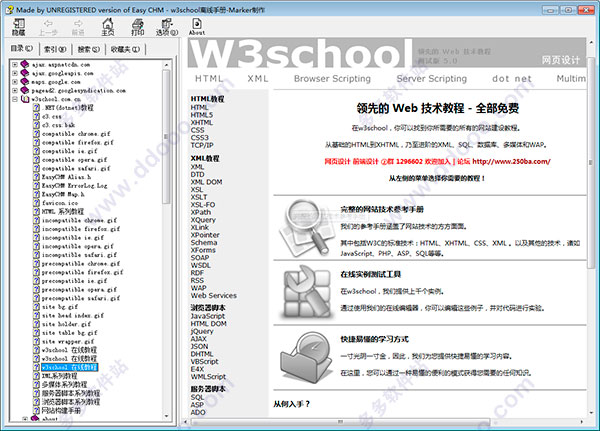Image resolution: width=600 pixels, height=431 pixels.
Task: Select the incompatible_opera.gif tree item
Action: click(x=78, y=246)
